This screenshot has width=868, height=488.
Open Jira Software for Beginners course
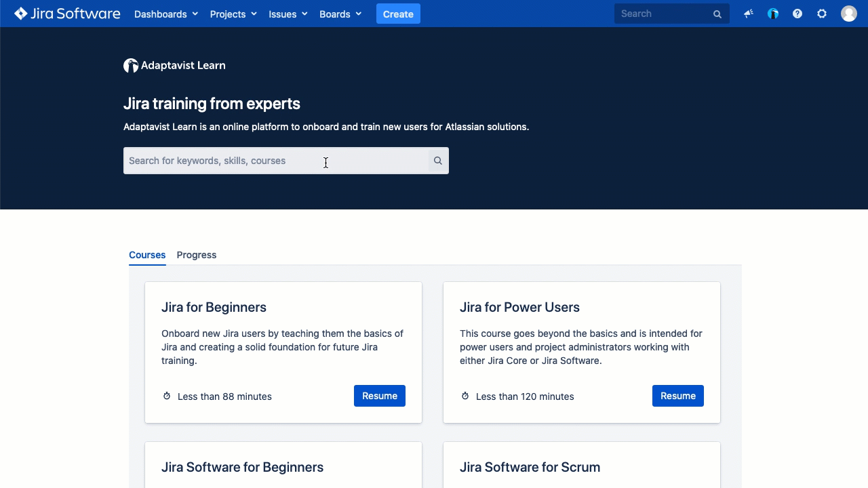point(242,467)
